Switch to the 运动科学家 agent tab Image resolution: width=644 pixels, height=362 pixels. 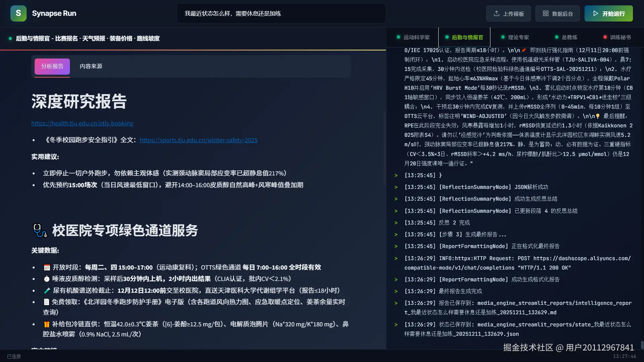413,37
